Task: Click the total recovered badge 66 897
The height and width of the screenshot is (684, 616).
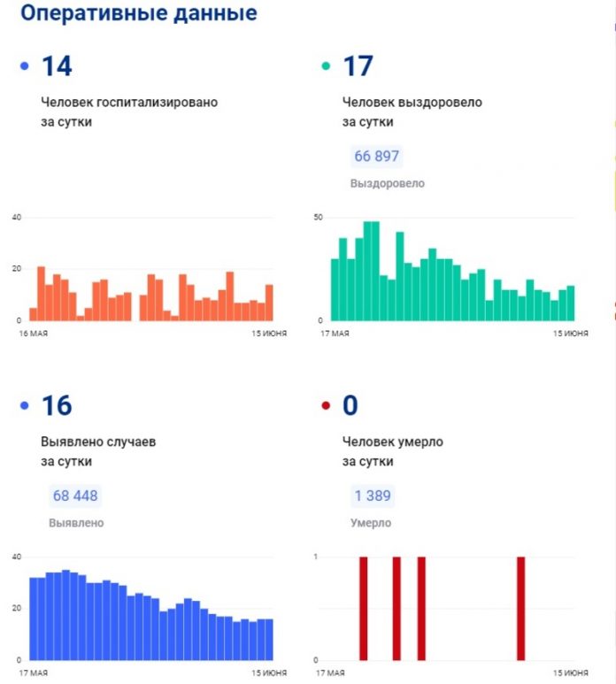Action: [376, 156]
